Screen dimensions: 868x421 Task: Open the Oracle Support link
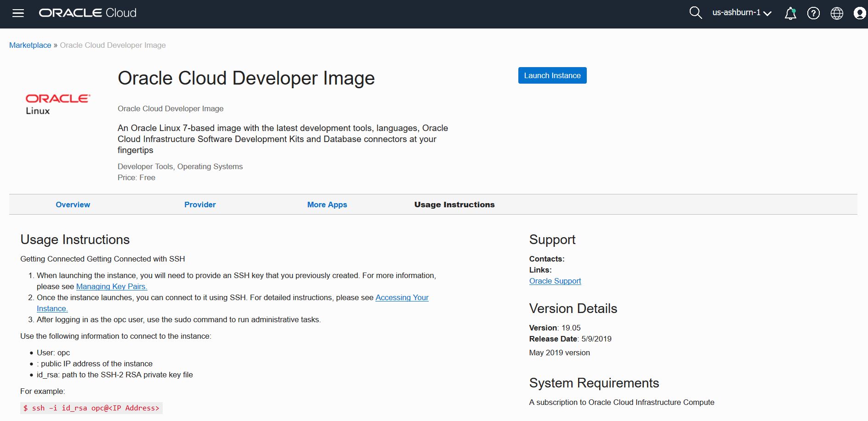555,281
